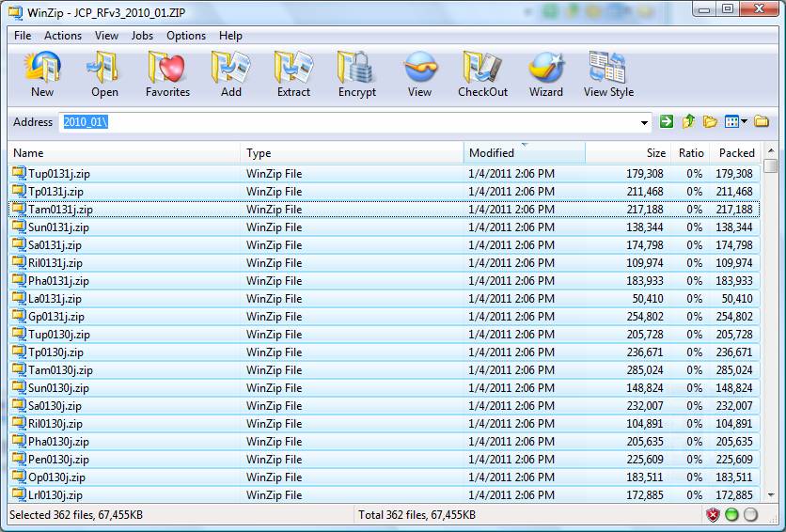Select the Tp0131j.zip file name
786x532 pixels.
[x=55, y=192]
